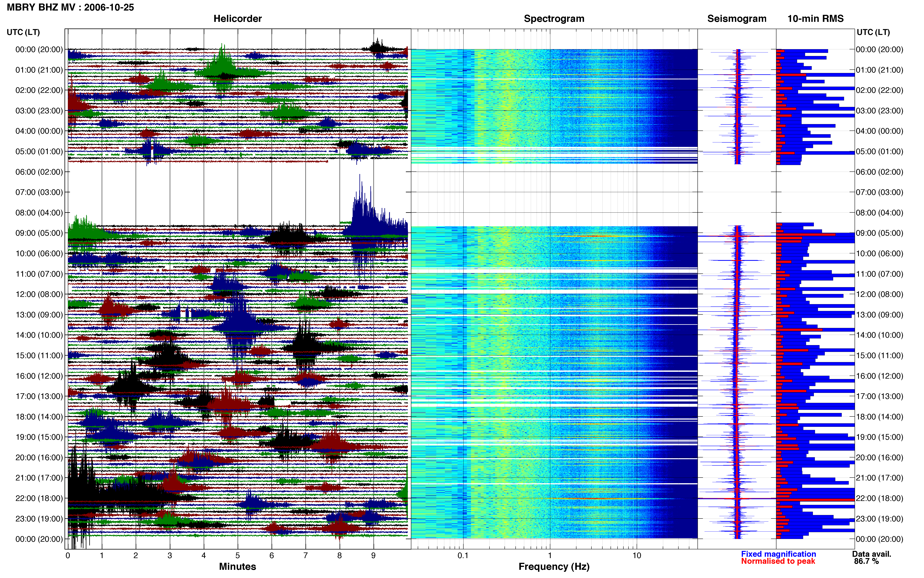Click the left 'UTC (LT)' axis label
Screen dimensions: 924x578
pyautogui.click(x=23, y=32)
